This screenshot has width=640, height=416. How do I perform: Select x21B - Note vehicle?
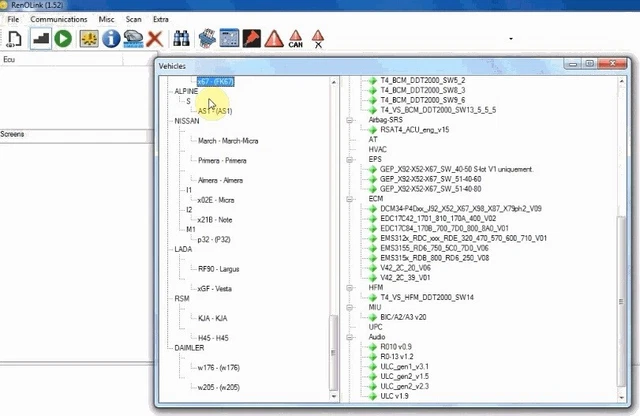click(x=215, y=220)
